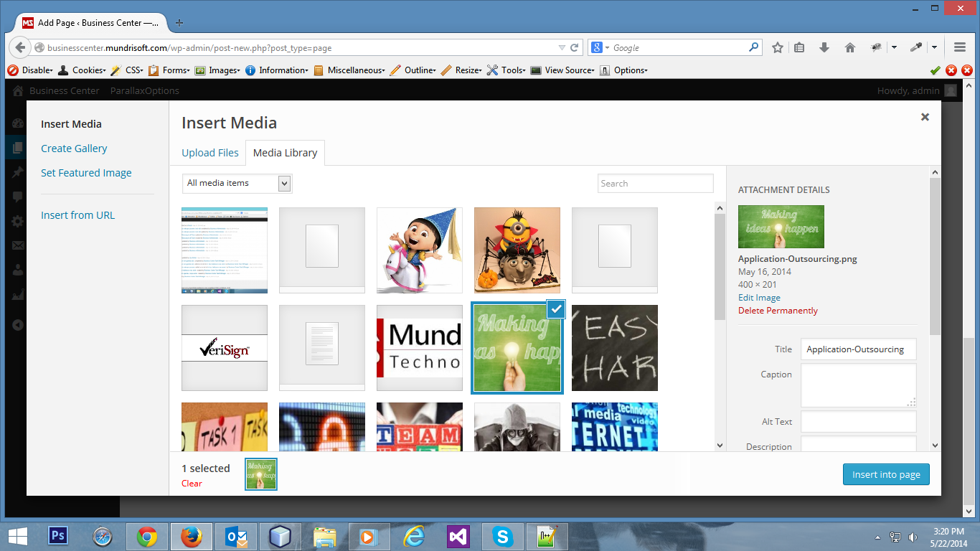Open the Firefox downloads arrow icon

pyautogui.click(x=824, y=48)
